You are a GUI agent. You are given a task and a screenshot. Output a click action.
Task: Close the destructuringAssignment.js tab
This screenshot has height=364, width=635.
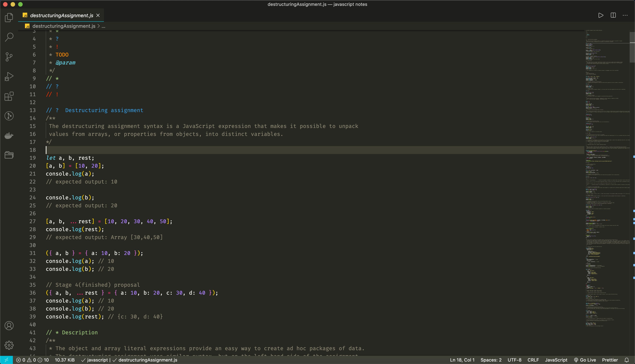[98, 15]
